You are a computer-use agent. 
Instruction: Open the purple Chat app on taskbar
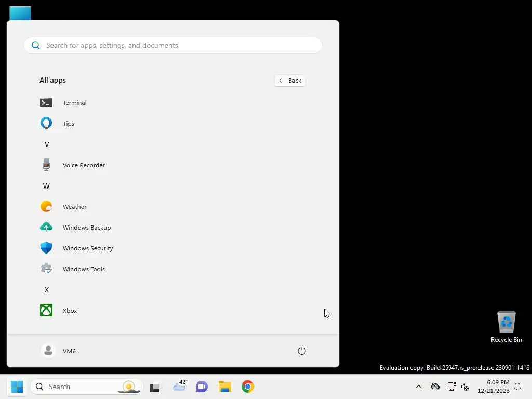(202, 387)
